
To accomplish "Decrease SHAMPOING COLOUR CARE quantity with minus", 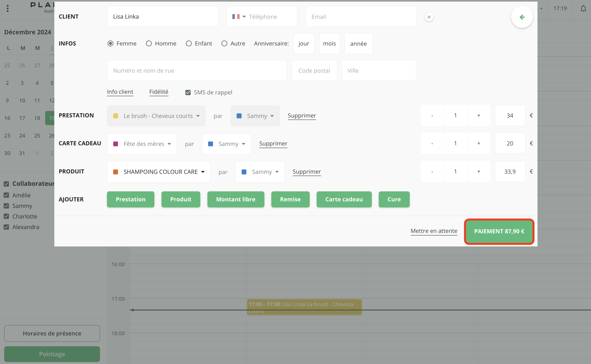I will 432,171.
